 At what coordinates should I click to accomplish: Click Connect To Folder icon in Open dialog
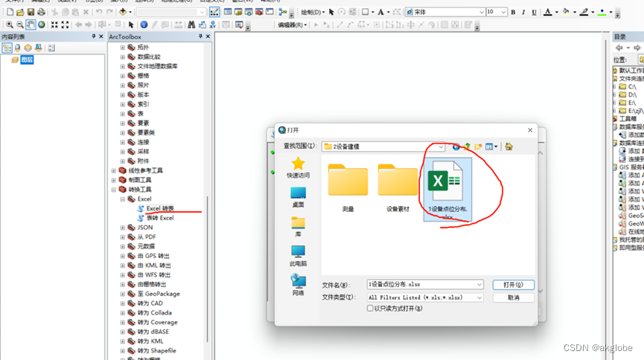478,147
